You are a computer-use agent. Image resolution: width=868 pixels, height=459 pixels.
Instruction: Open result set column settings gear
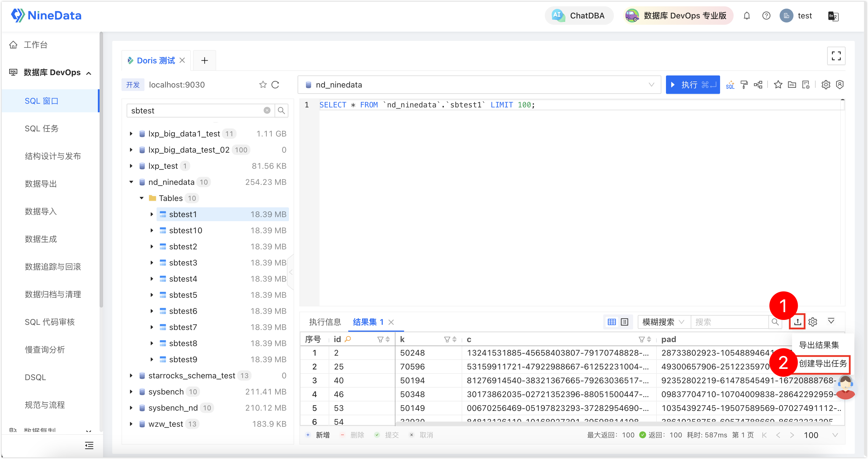coord(813,322)
